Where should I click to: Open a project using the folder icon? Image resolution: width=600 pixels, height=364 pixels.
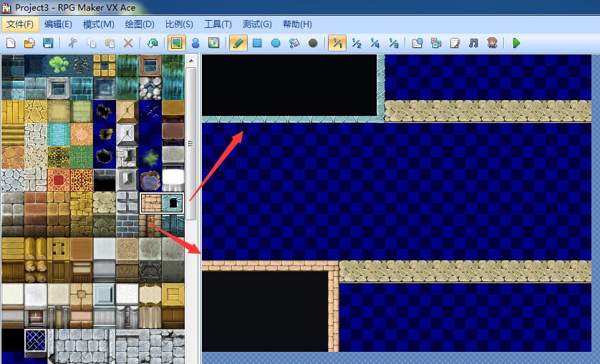[29, 43]
